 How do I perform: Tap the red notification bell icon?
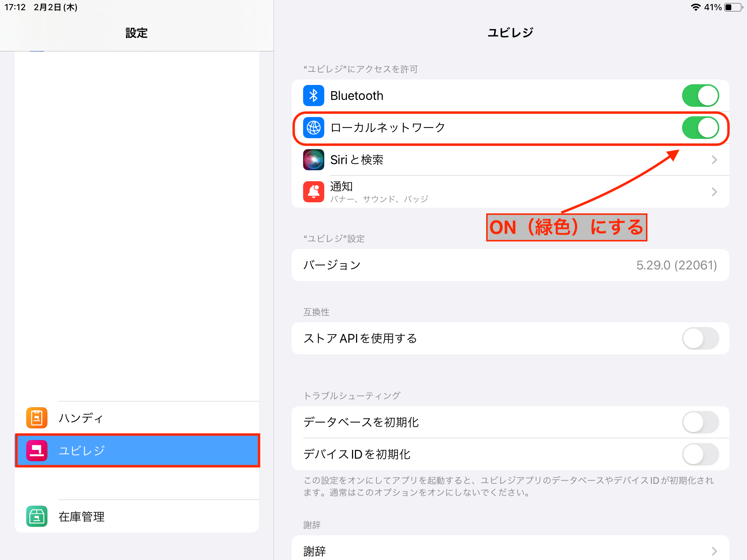313,192
